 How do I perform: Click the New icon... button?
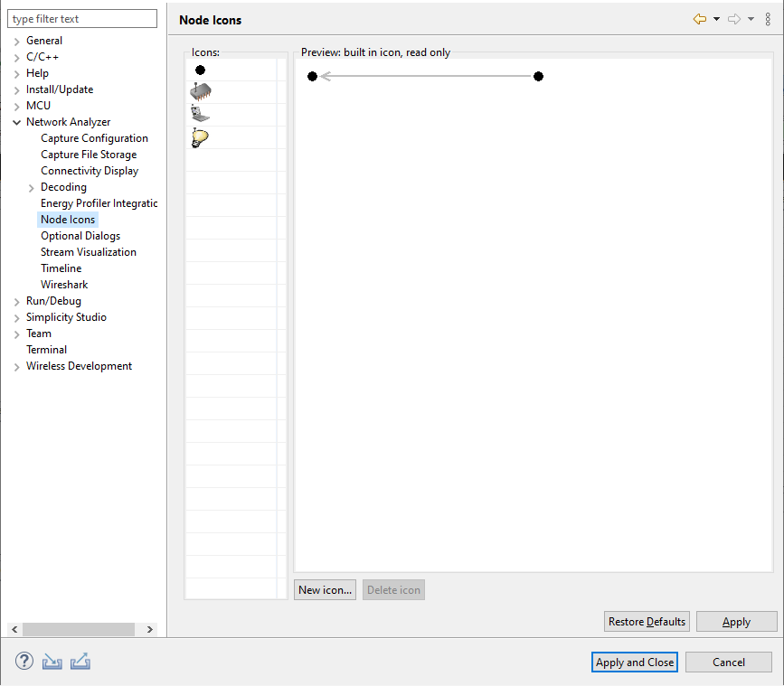(x=325, y=589)
